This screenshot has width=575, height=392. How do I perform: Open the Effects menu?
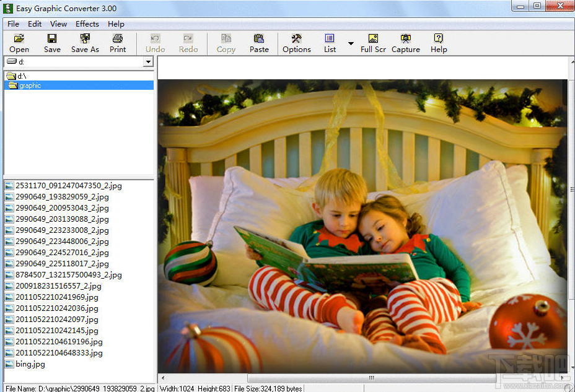[87, 24]
